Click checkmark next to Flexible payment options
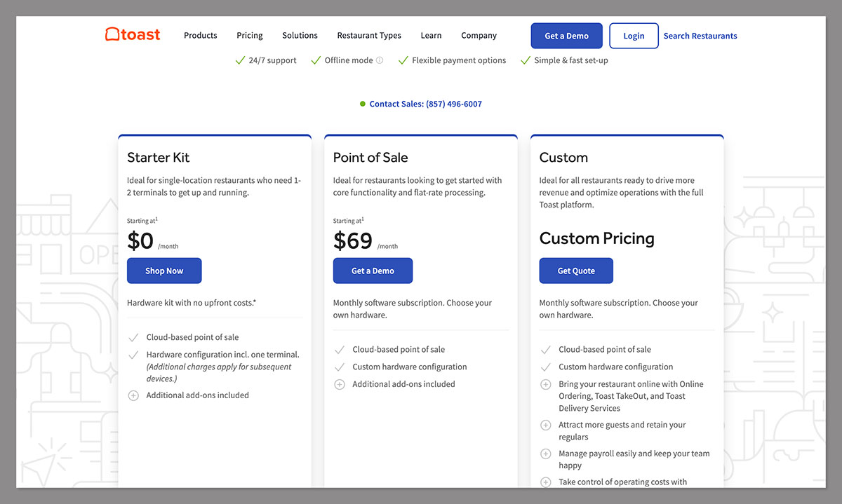 pos(403,60)
